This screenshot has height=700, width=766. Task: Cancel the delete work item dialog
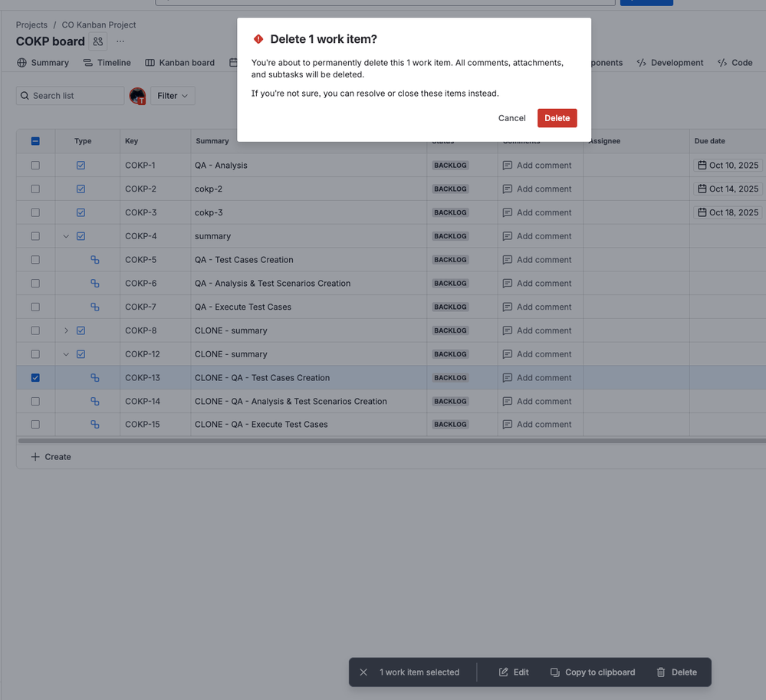511,118
